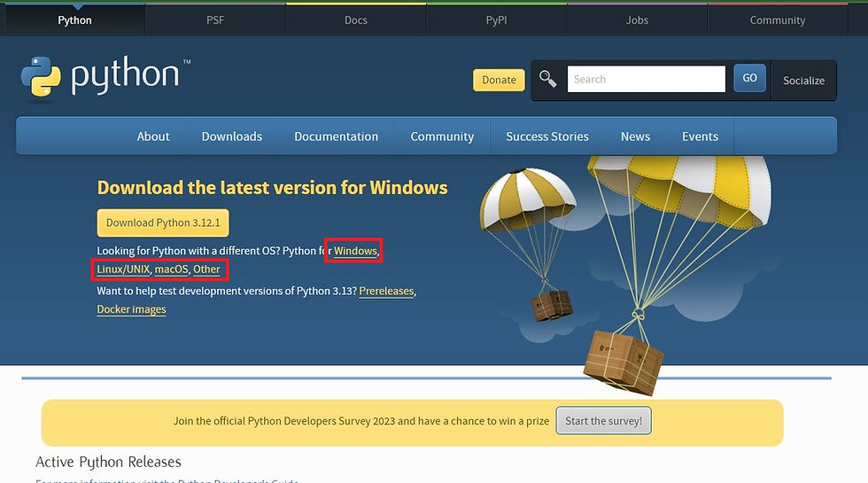
Task: Click the yellow Donate button
Action: click(499, 80)
